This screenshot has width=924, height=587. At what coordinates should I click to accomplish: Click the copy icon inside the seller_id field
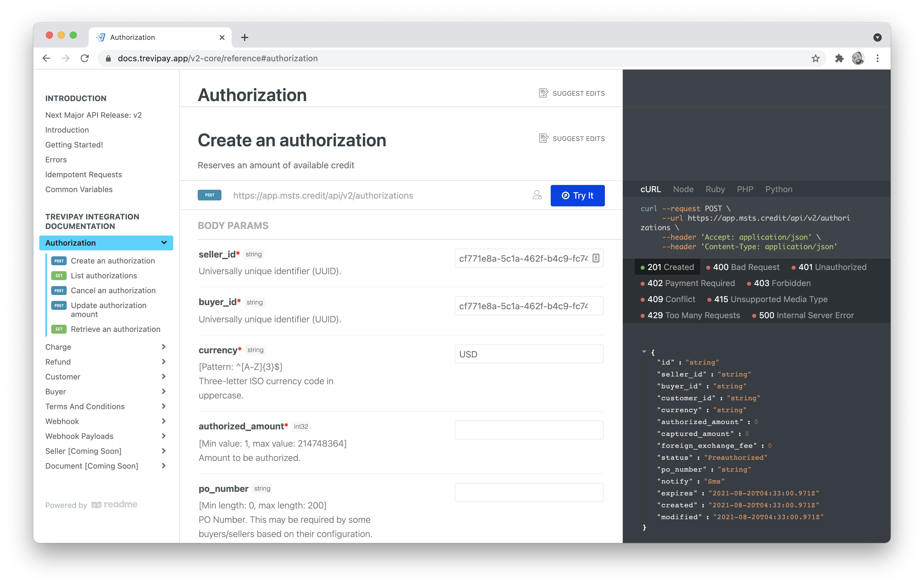pos(595,258)
